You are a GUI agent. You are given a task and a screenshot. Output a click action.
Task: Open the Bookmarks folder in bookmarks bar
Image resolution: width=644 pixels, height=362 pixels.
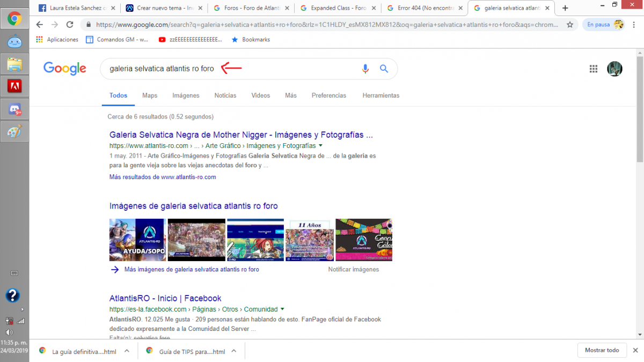point(251,40)
